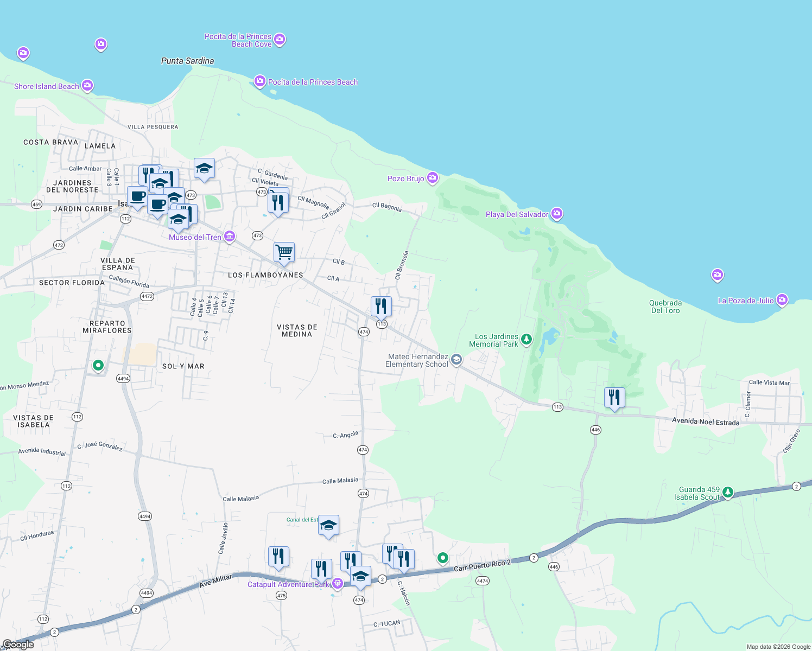812x651 pixels.
Task: Open the Map data copyright text
Action: pos(777,646)
